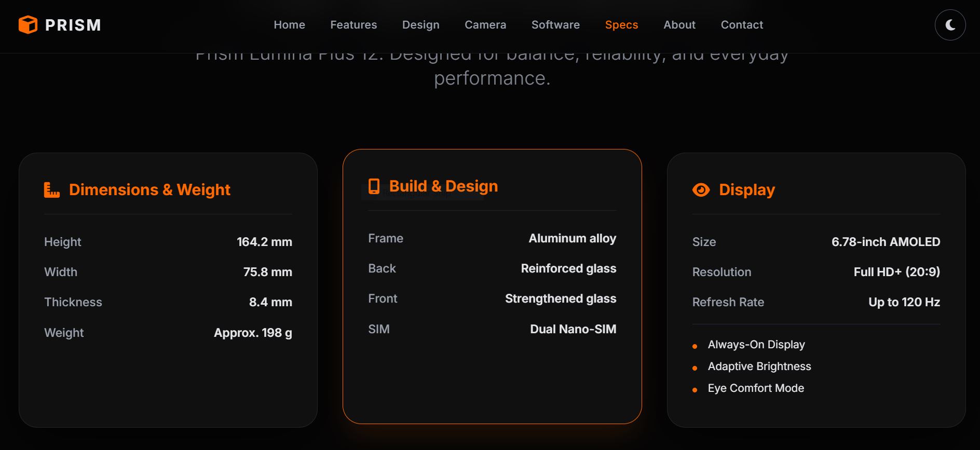980x450 pixels.
Task: Click the Frame value Aluminum alloy
Action: click(x=572, y=238)
